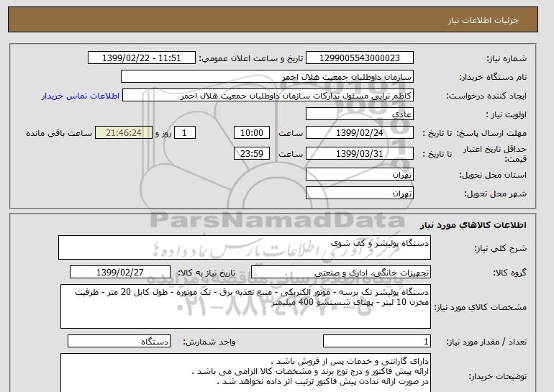
Task: Open the اطلاعات تماس خریدار link
Action: (80, 96)
